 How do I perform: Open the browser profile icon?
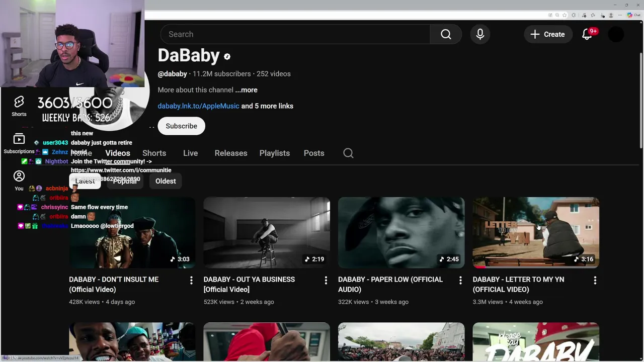coord(611,15)
